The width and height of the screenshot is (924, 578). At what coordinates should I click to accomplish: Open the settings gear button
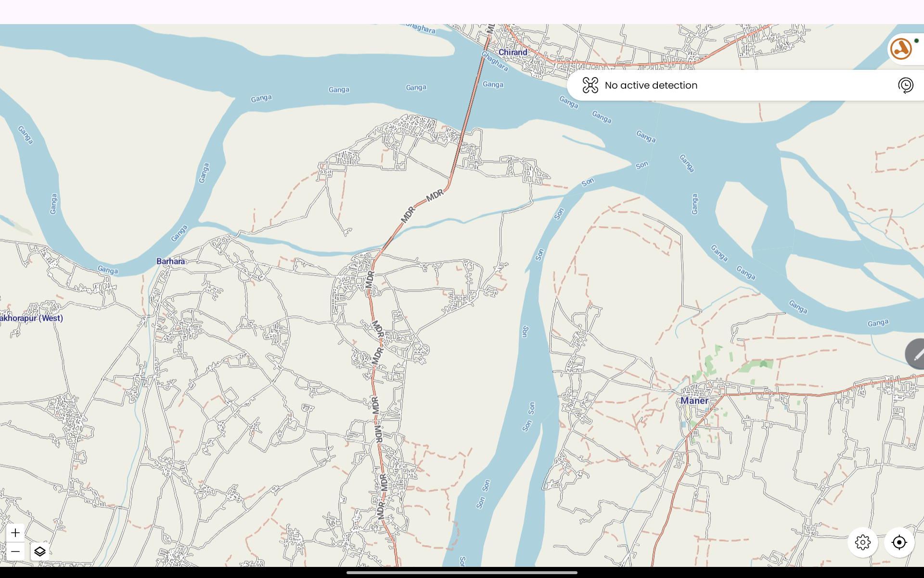coord(863,542)
